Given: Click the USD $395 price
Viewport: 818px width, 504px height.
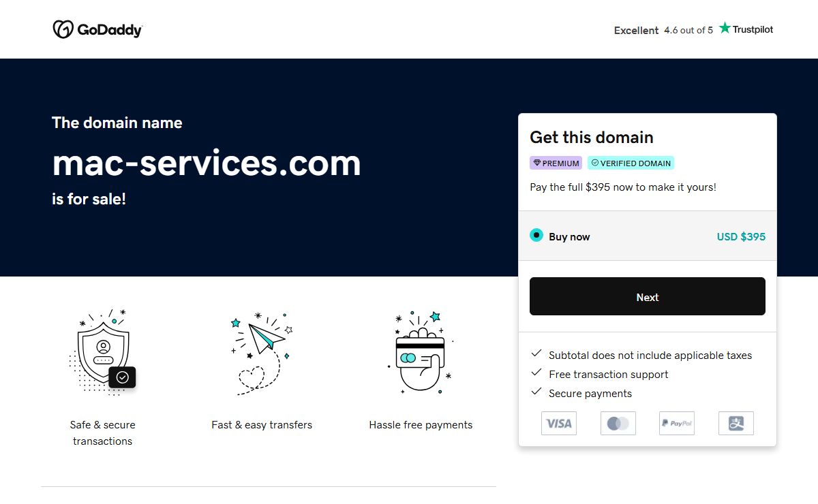Looking at the screenshot, I should point(741,237).
